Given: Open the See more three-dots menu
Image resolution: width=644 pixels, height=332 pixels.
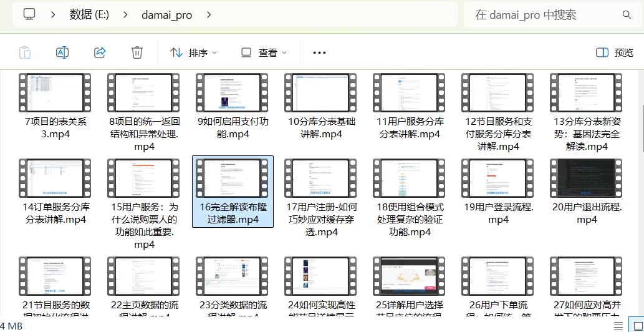Looking at the screenshot, I should pyautogui.click(x=319, y=52).
